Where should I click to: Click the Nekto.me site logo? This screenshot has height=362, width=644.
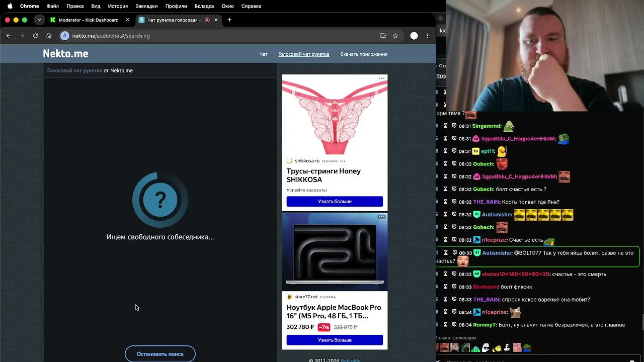pyautogui.click(x=65, y=54)
